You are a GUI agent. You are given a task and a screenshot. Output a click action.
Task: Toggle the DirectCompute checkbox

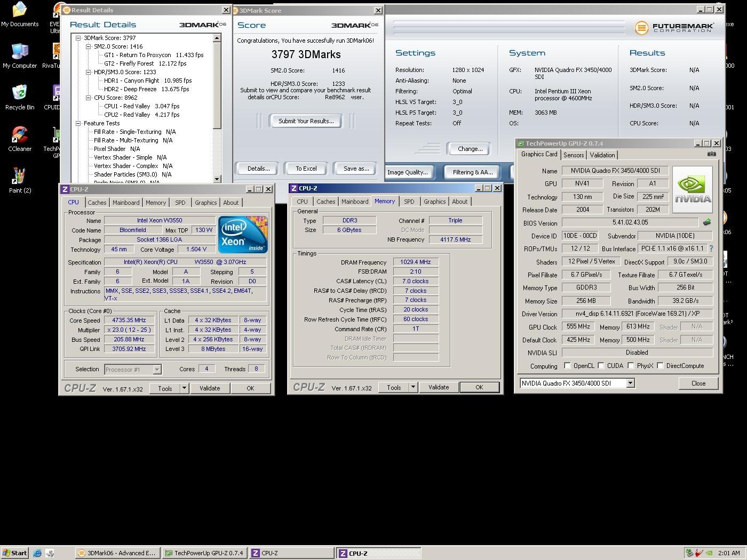pyautogui.click(x=660, y=366)
